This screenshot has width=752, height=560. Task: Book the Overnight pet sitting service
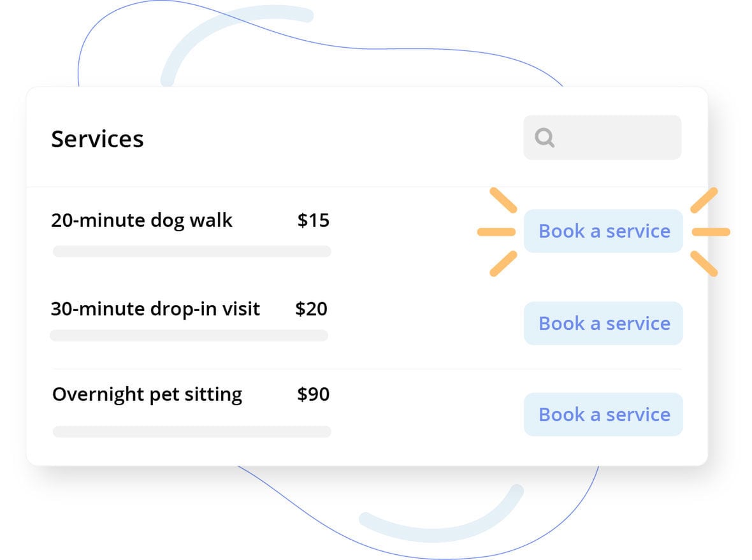(603, 415)
